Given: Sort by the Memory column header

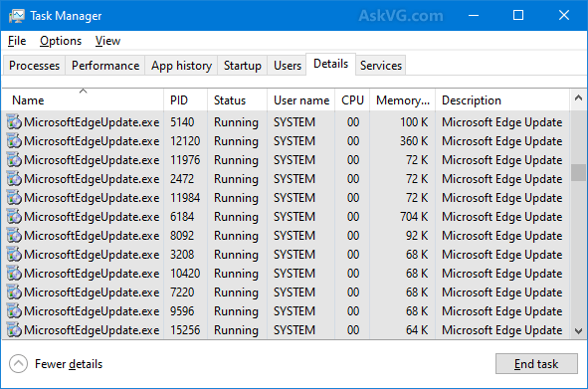Looking at the screenshot, I should click(x=403, y=99).
